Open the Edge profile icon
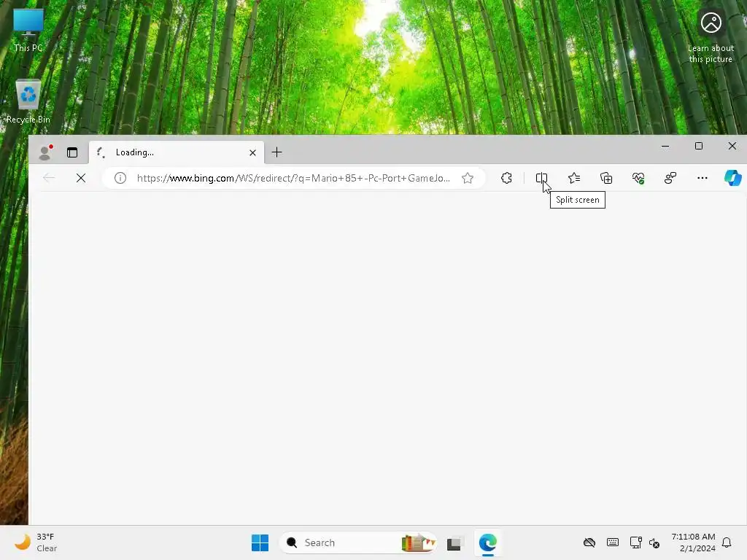Viewport: 747px width, 560px height. click(45, 152)
